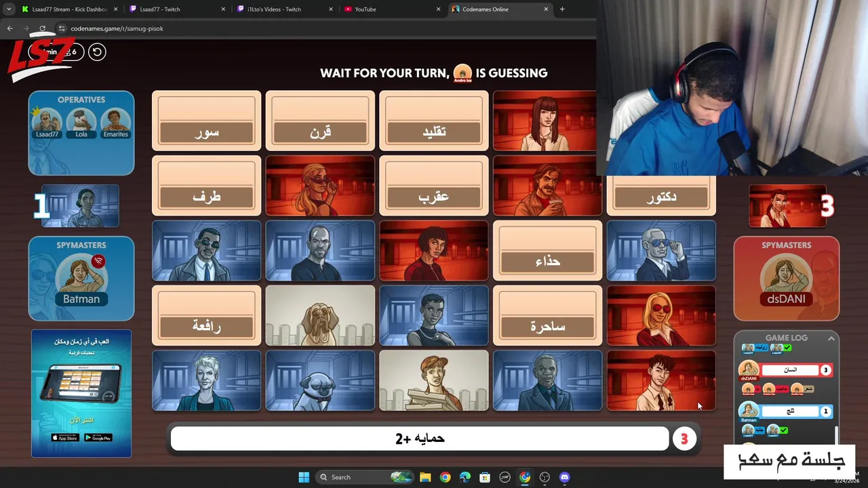Select the word card دكتور
Viewport: 868px width, 488px height.
(x=661, y=195)
